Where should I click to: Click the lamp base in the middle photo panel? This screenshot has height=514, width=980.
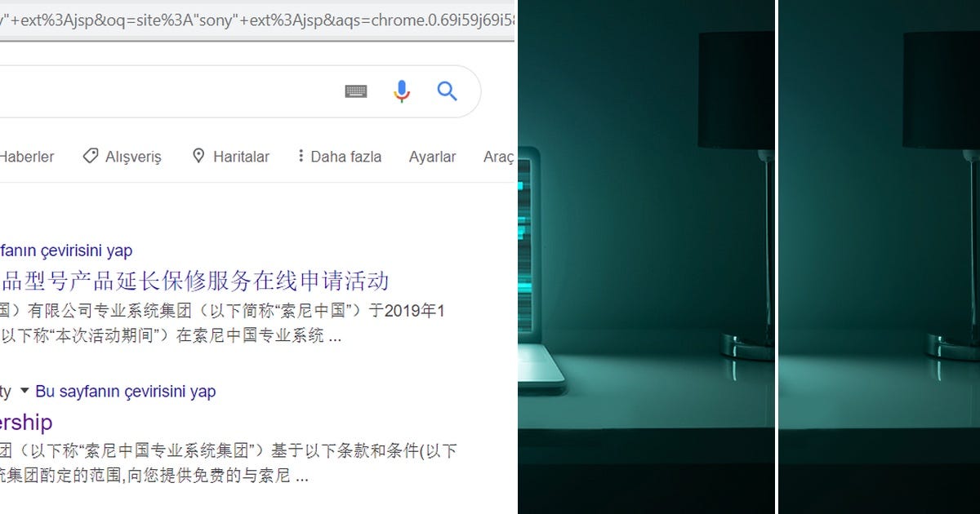coord(747,345)
